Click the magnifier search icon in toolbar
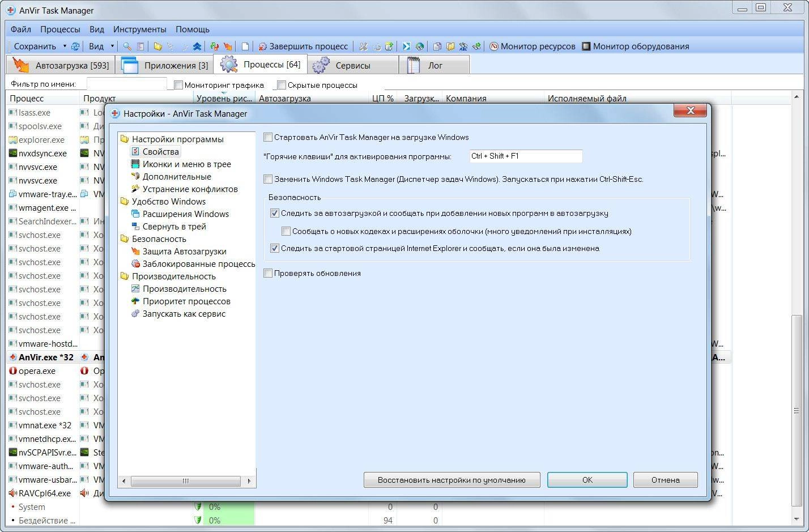This screenshot has height=532, width=809. (127, 46)
